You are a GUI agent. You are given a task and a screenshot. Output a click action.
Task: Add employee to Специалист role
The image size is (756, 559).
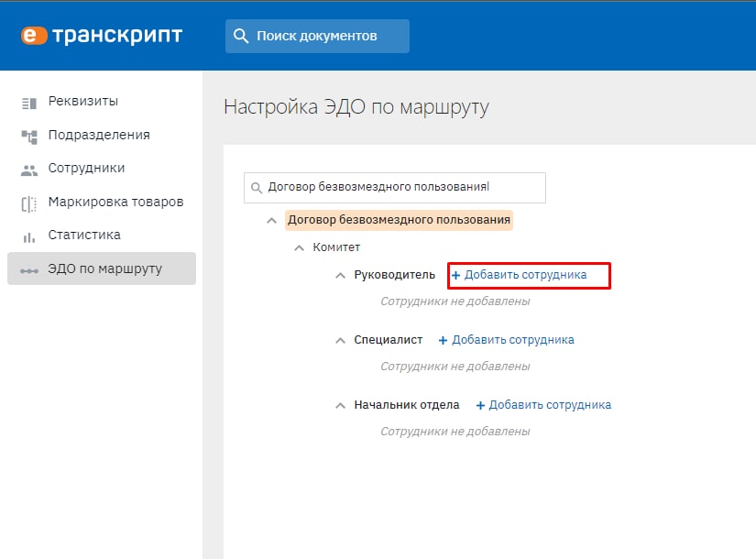(x=506, y=340)
